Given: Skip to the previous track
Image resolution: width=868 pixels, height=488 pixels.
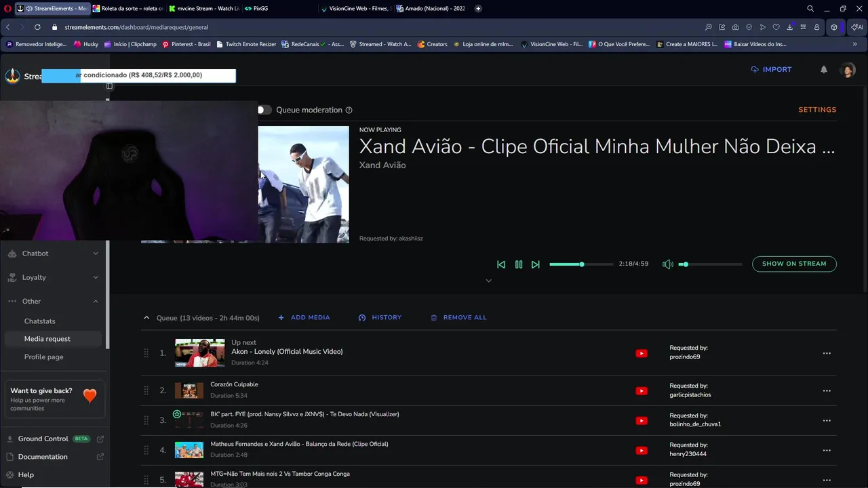Looking at the screenshot, I should [x=501, y=264].
